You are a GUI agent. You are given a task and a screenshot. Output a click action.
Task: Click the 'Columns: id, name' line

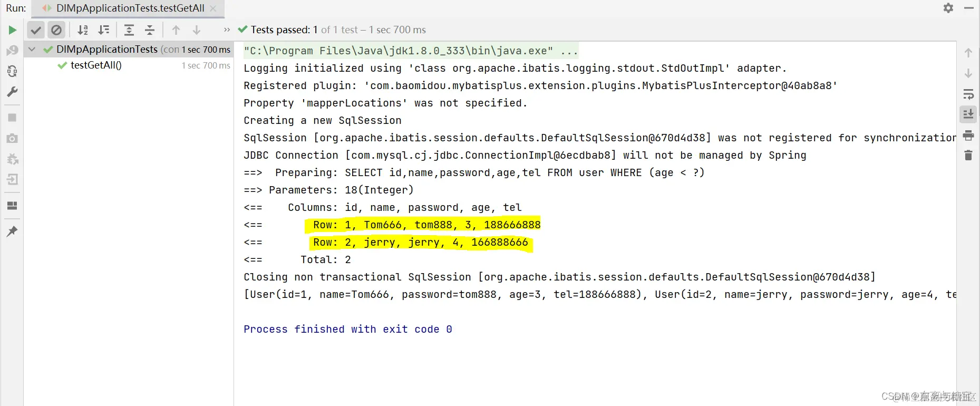point(383,208)
